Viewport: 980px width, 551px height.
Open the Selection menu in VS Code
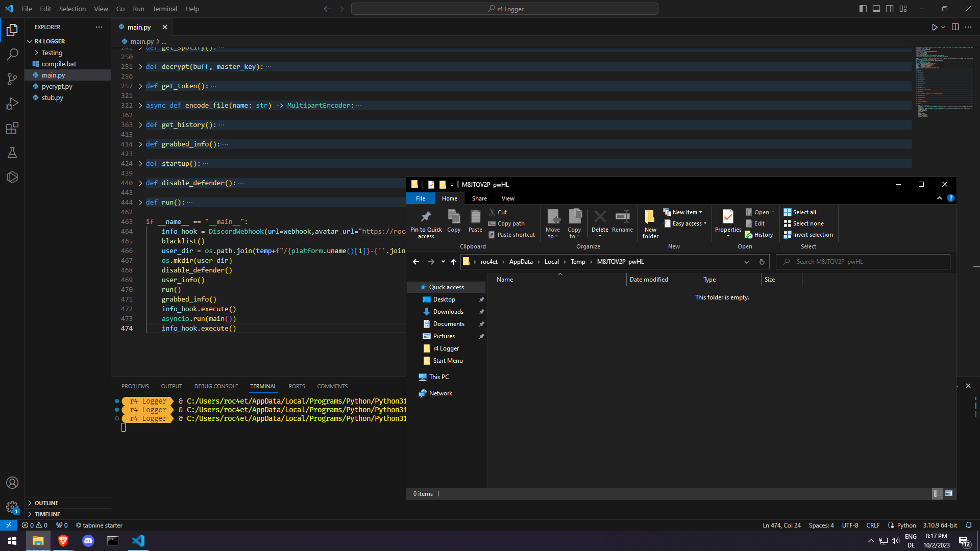click(72, 9)
